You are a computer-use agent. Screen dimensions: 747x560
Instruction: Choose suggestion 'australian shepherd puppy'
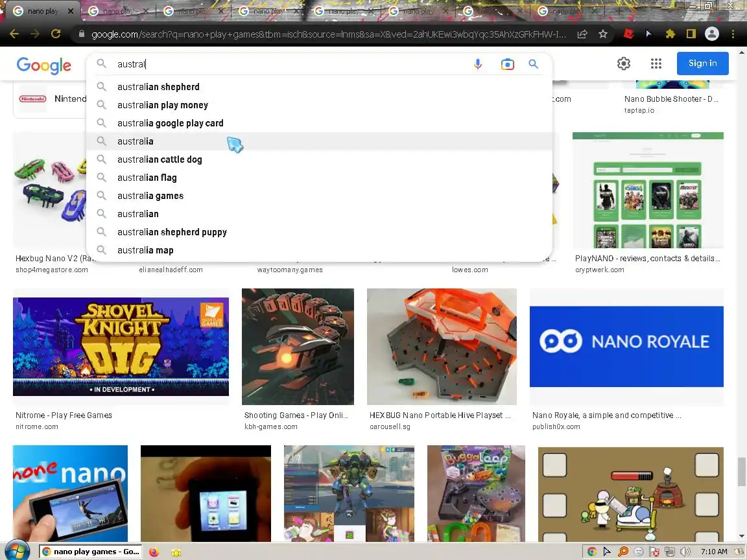pyautogui.click(x=319, y=232)
